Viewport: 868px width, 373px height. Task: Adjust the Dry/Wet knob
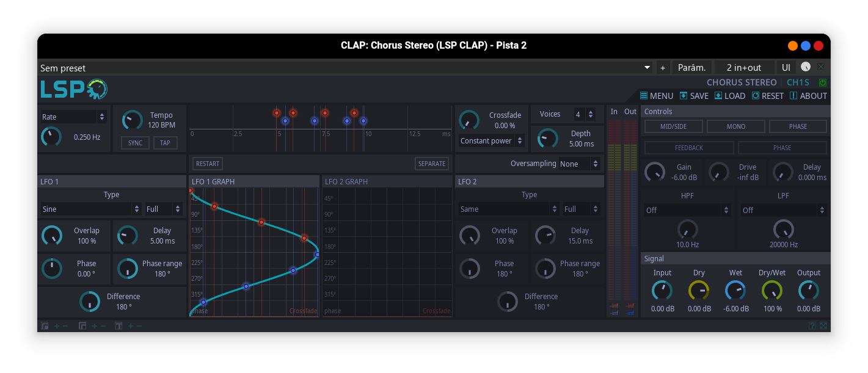pyautogui.click(x=772, y=292)
